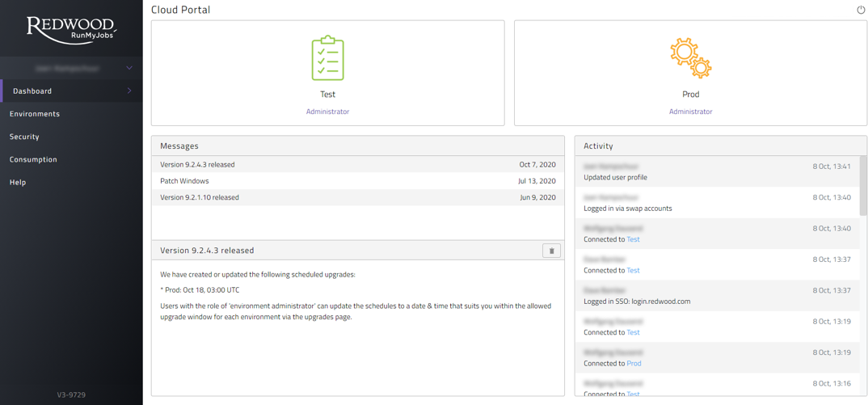Click the Test environment name label

pyautogui.click(x=327, y=95)
